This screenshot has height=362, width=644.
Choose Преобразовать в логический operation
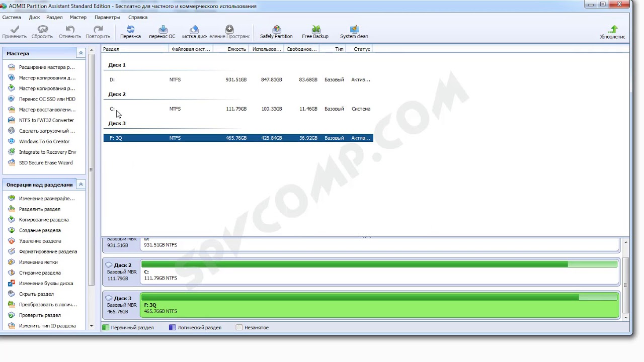[42, 304]
